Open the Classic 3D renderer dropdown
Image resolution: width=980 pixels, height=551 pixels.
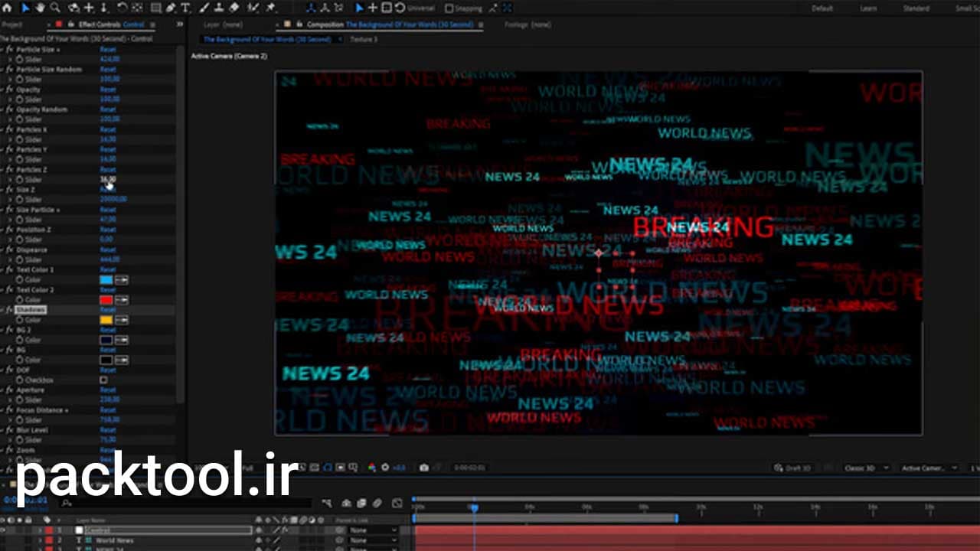[867, 468]
